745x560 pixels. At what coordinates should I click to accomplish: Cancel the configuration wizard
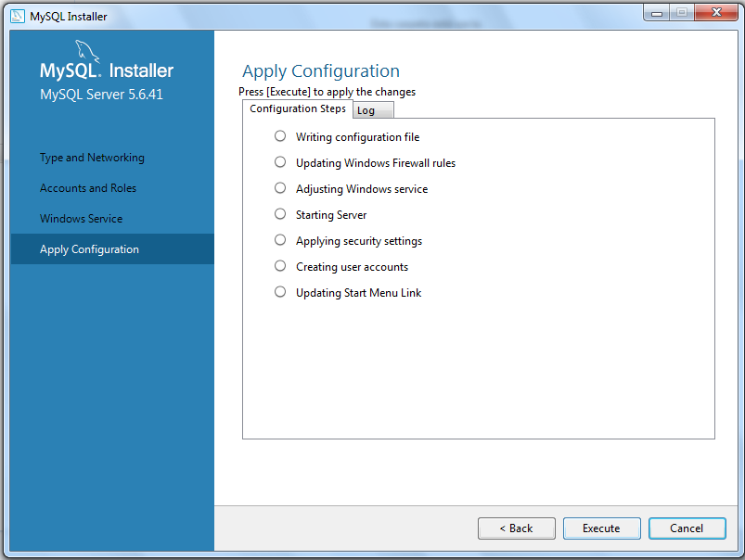[x=687, y=528]
